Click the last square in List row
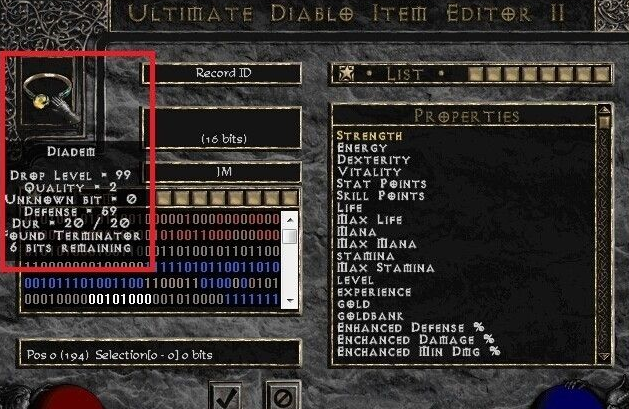The image size is (629, 409). pyautogui.click(x=602, y=74)
